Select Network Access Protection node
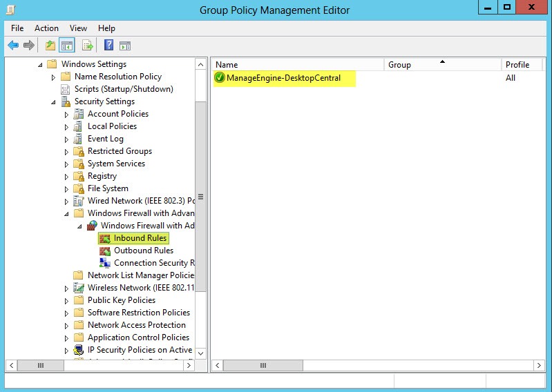Screen dimensions: 552x392 (x=137, y=325)
